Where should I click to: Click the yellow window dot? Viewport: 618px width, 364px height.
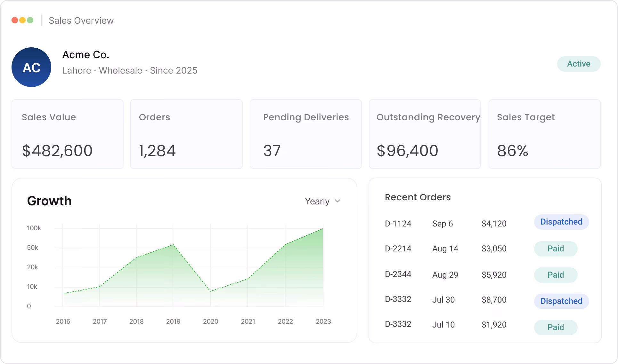(x=22, y=20)
